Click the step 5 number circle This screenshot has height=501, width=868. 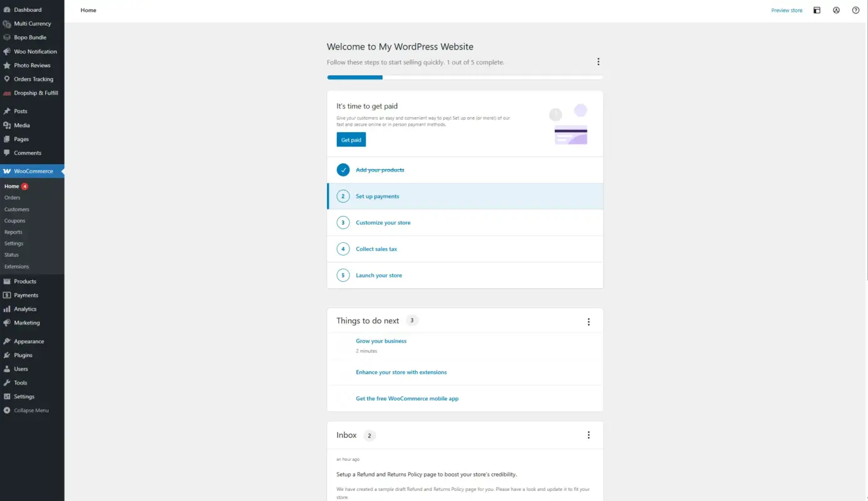(343, 275)
